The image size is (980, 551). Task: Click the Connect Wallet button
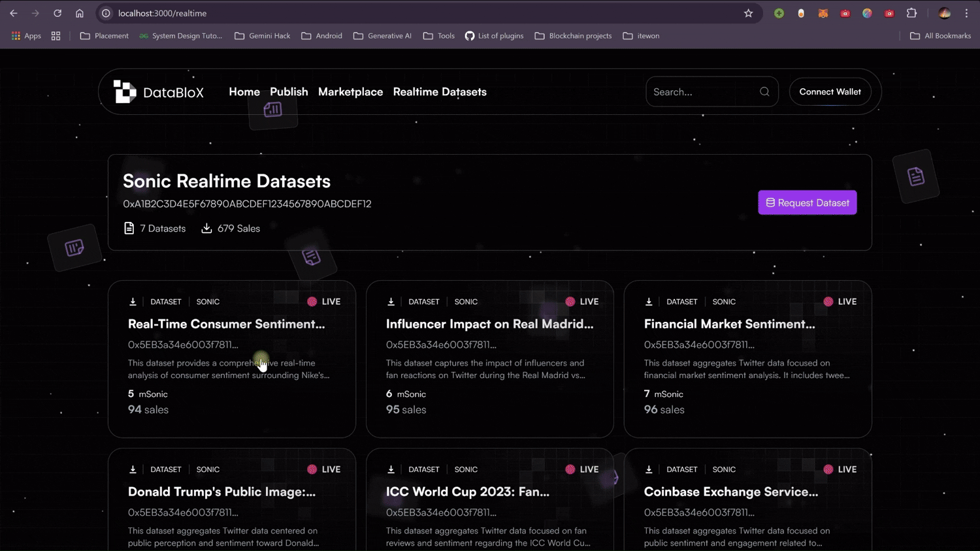pos(830,92)
